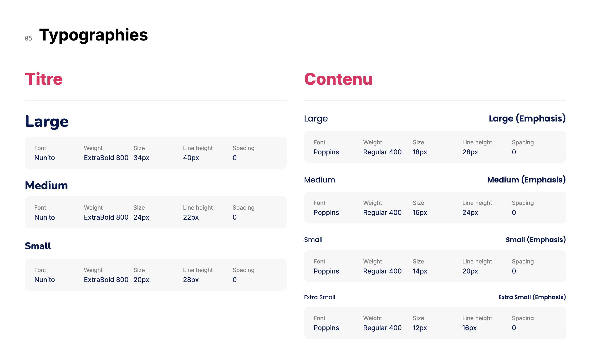Select the 05 section number

coord(28,38)
